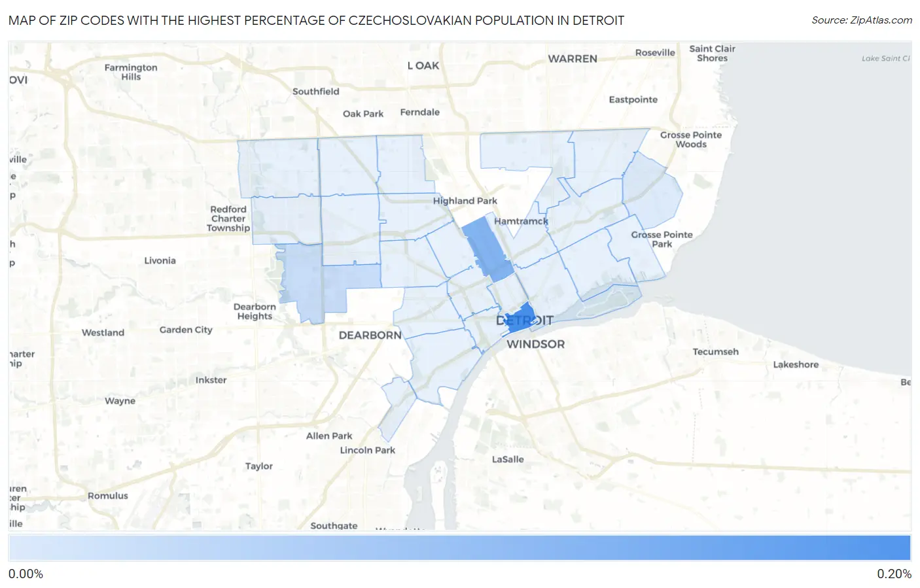The height and width of the screenshot is (588, 920).
Task: Click the Tecumseh map label
Action: point(716,352)
